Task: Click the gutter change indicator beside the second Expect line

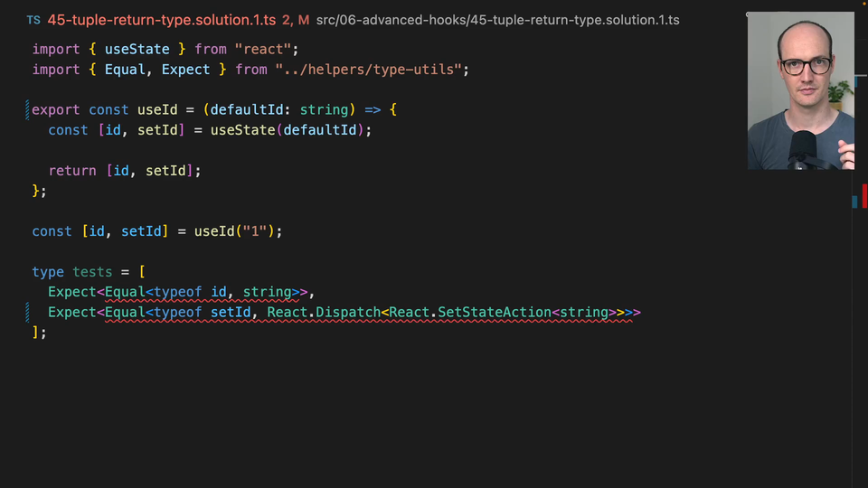Action: click(x=28, y=313)
